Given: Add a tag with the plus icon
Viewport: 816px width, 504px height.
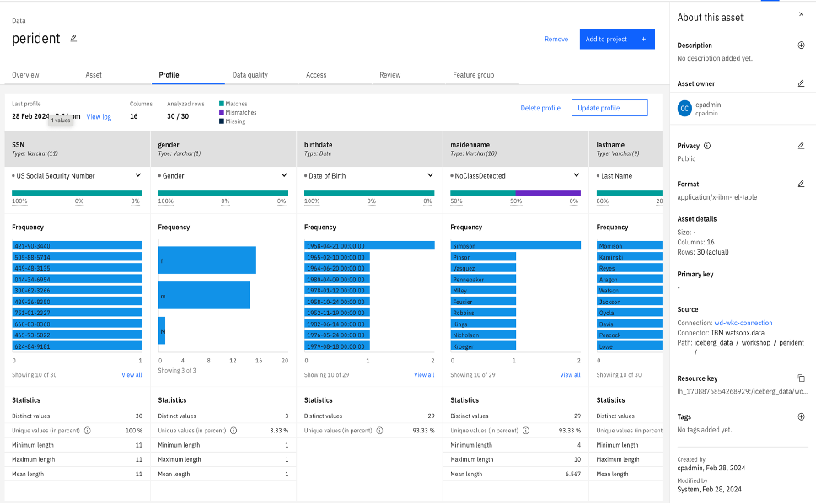Looking at the screenshot, I should pyautogui.click(x=801, y=416).
